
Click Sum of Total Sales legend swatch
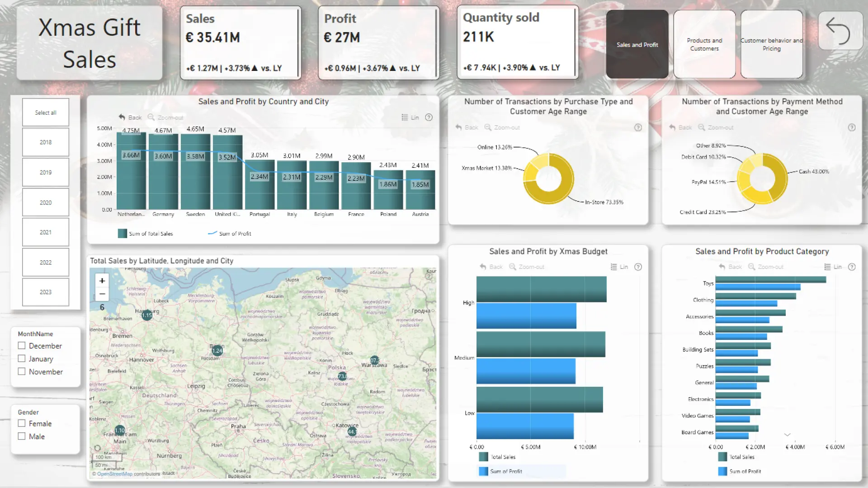122,233
